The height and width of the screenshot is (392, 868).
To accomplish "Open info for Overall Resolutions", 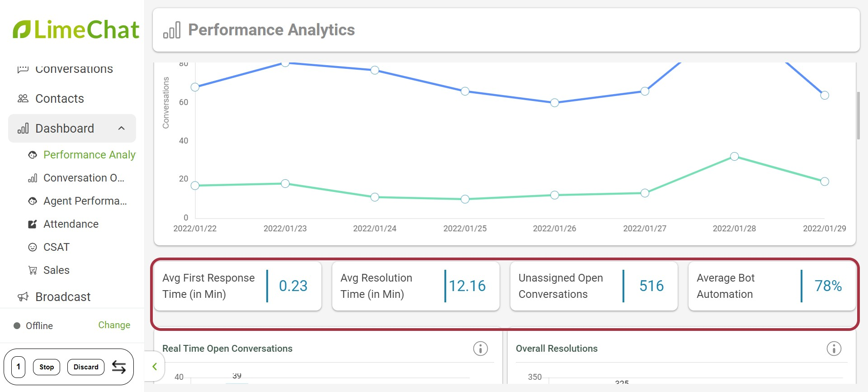I will point(834,349).
